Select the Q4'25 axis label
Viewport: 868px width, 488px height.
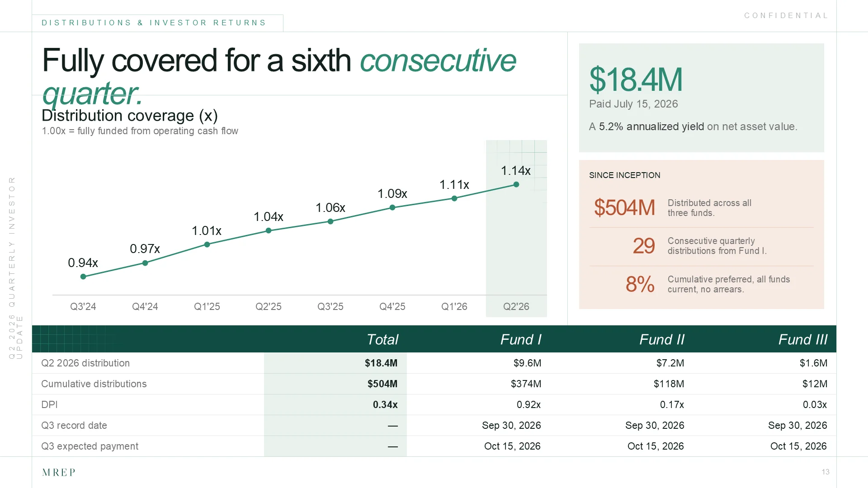tap(392, 306)
